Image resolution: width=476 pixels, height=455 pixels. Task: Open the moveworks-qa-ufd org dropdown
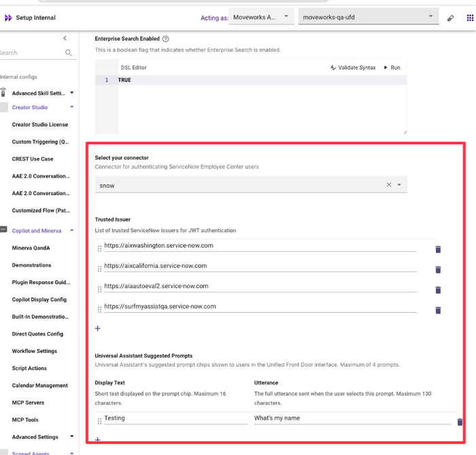369,17
